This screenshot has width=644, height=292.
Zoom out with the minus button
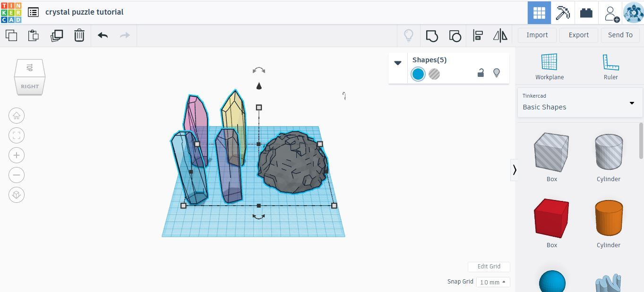[x=17, y=175]
